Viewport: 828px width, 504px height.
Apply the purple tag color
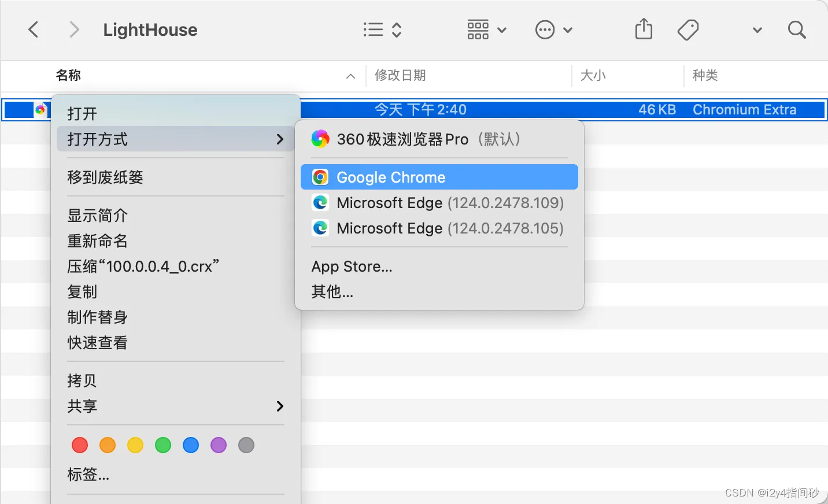pyautogui.click(x=219, y=445)
